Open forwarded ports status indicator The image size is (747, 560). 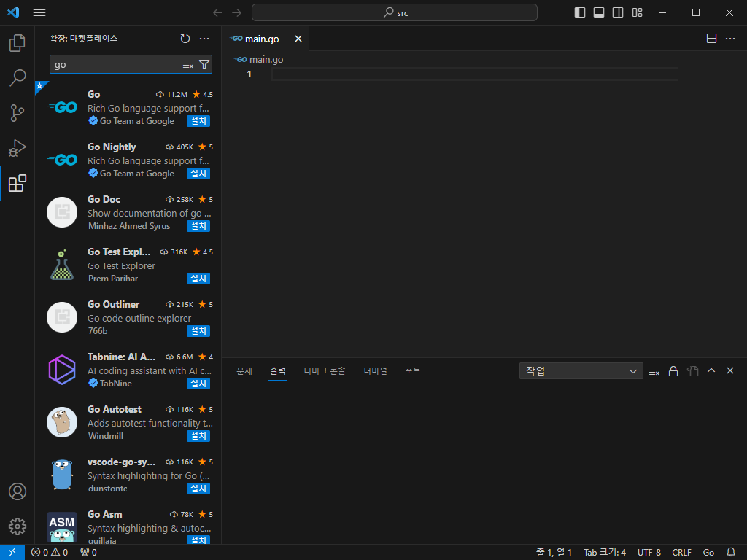tap(88, 553)
